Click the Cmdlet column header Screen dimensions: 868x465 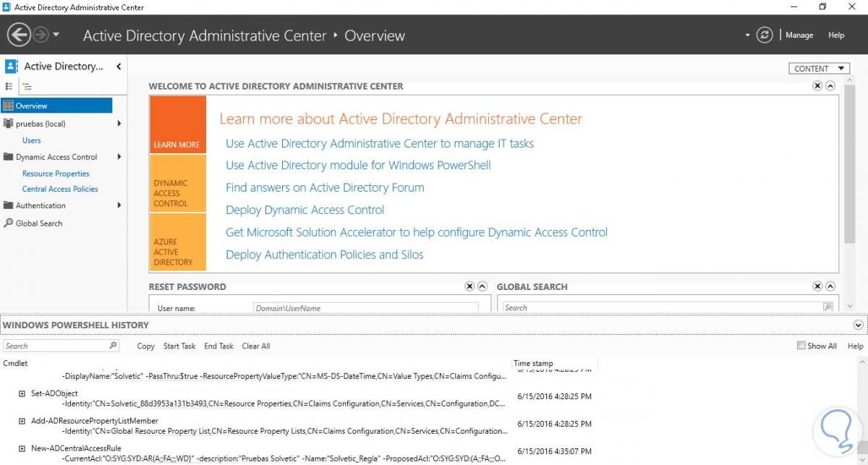[x=15, y=363]
